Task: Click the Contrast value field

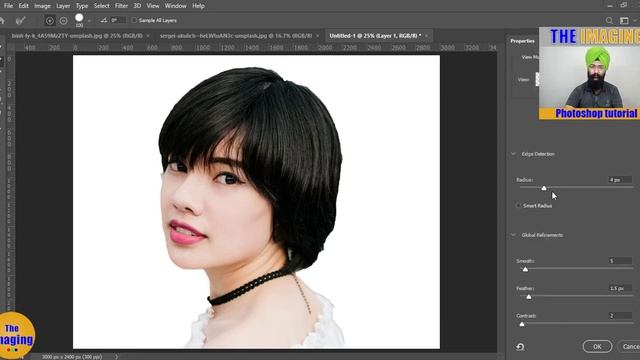Action: coord(620,315)
